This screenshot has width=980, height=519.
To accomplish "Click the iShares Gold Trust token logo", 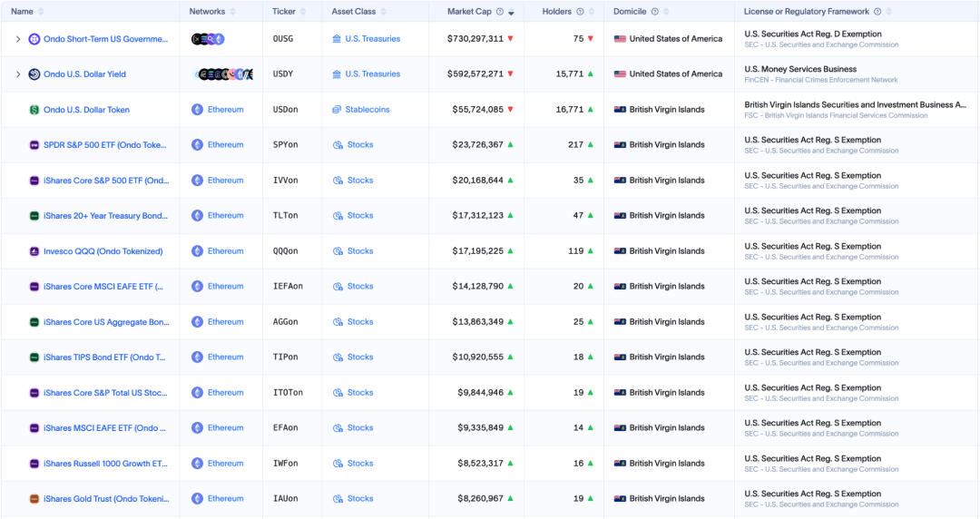I will [x=34, y=499].
